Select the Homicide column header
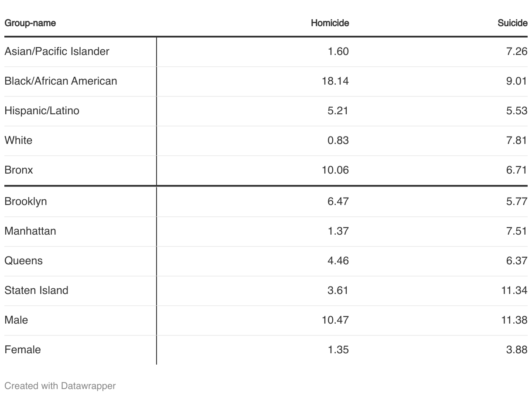 click(330, 23)
